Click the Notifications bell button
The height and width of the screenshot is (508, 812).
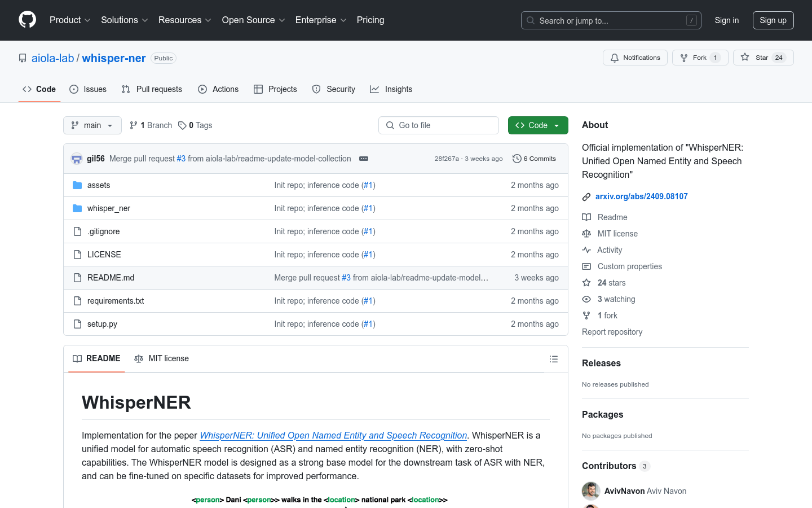click(636, 58)
